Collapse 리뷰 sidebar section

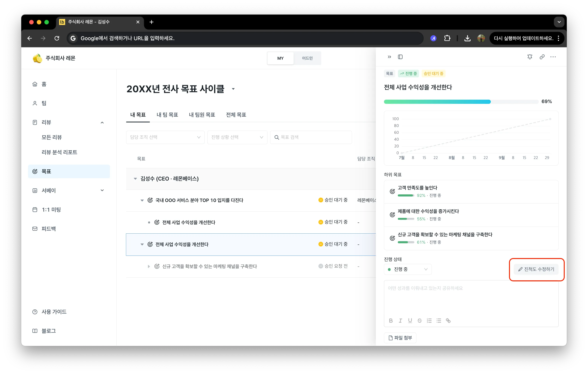[102, 122]
